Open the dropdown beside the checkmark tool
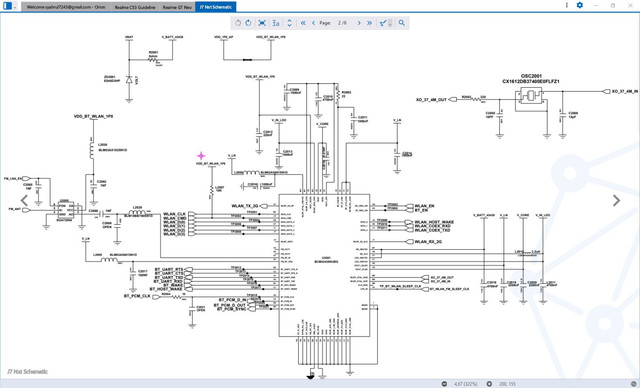The width and height of the screenshot is (640, 388). click(x=390, y=23)
